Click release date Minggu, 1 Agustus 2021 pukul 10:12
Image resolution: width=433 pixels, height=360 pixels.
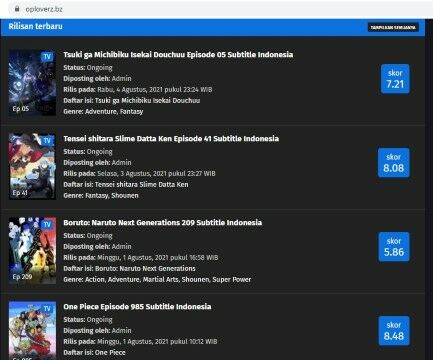157,341
